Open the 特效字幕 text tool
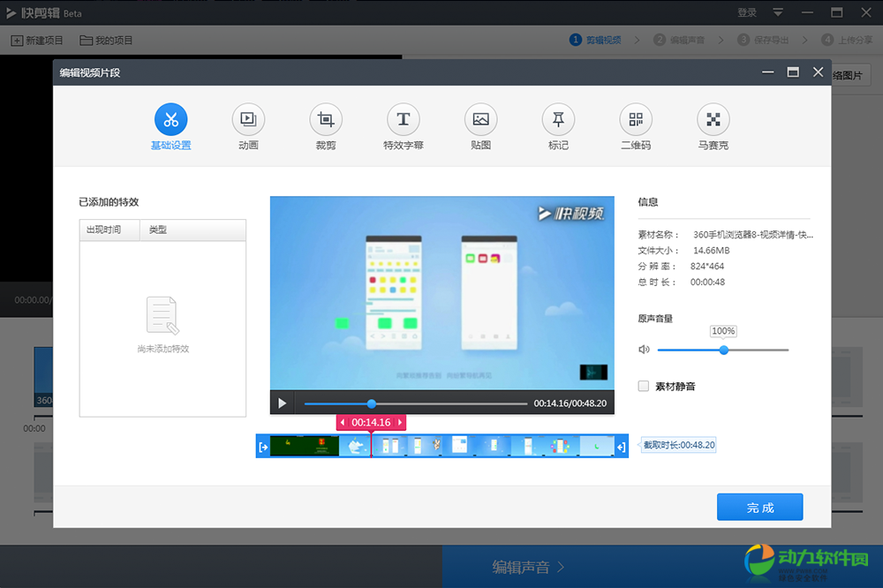The height and width of the screenshot is (588, 883). click(404, 119)
